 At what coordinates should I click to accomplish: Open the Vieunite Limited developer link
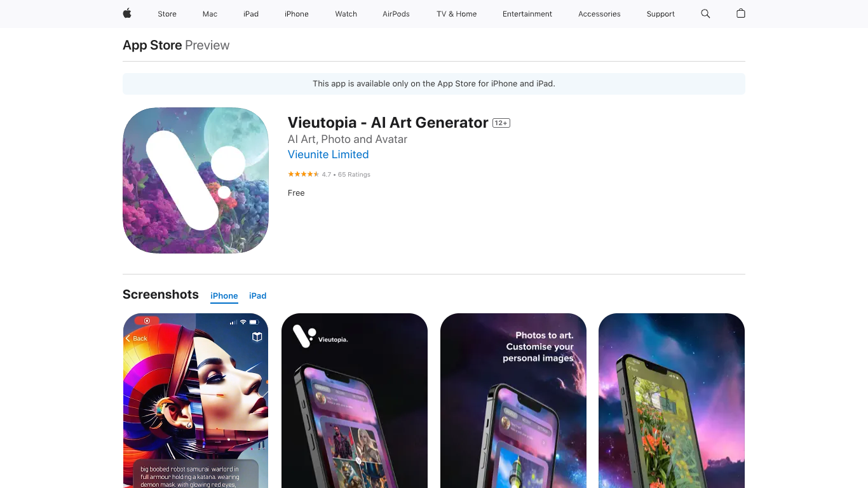click(x=328, y=154)
